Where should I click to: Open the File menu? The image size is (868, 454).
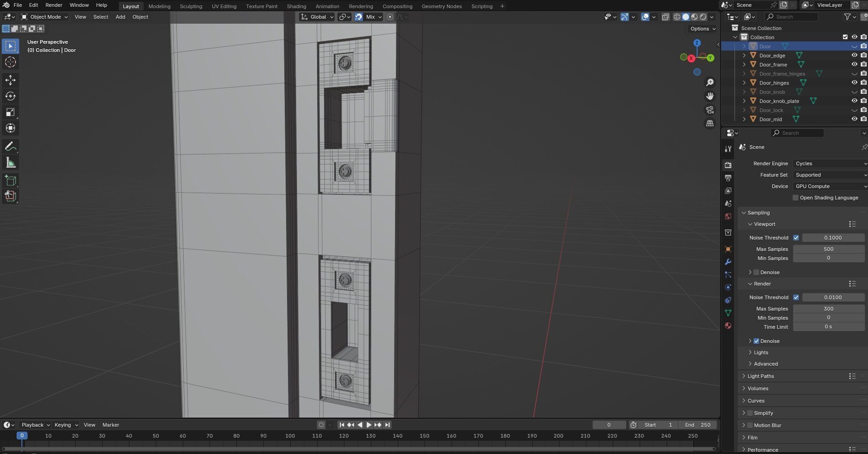(x=18, y=5)
